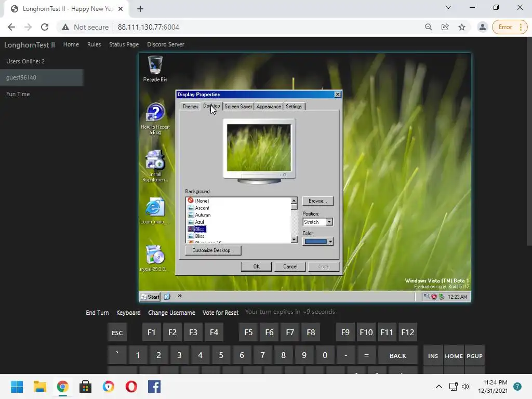
Task: Switch to the Screen Saver tab
Action: [238, 107]
